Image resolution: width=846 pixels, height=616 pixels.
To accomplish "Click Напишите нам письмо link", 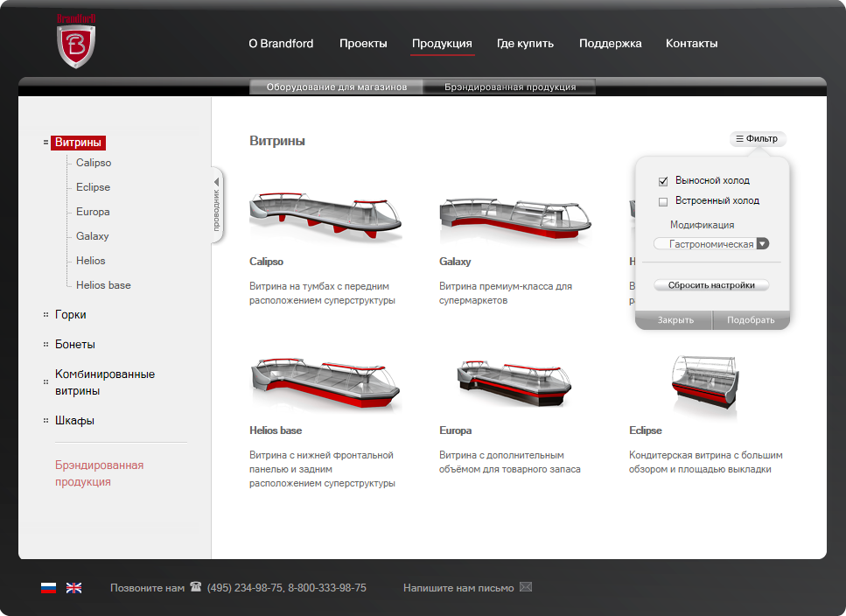I will [458, 587].
